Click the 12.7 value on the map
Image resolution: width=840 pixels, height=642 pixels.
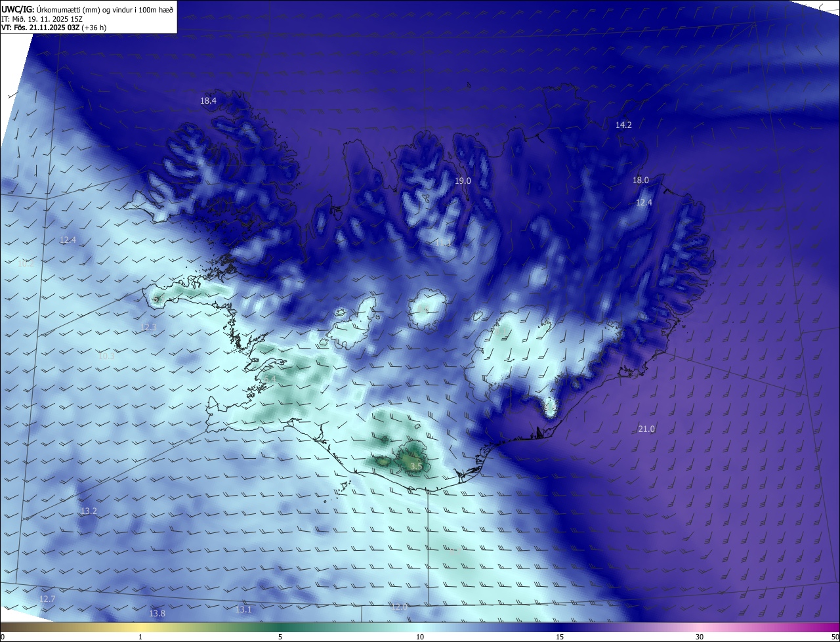tap(47, 599)
